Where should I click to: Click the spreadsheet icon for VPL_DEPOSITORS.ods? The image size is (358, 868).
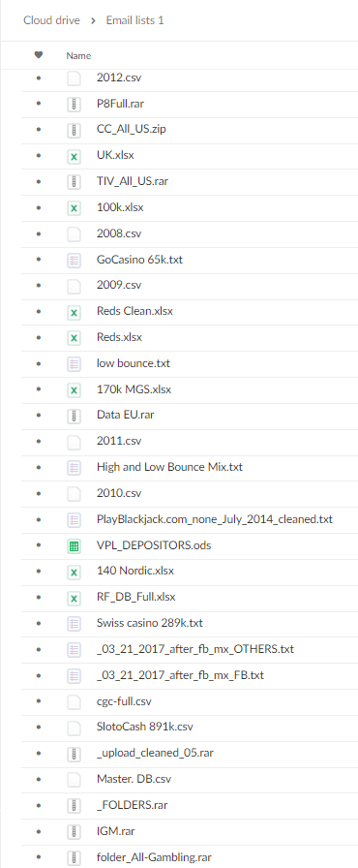[x=74, y=546]
